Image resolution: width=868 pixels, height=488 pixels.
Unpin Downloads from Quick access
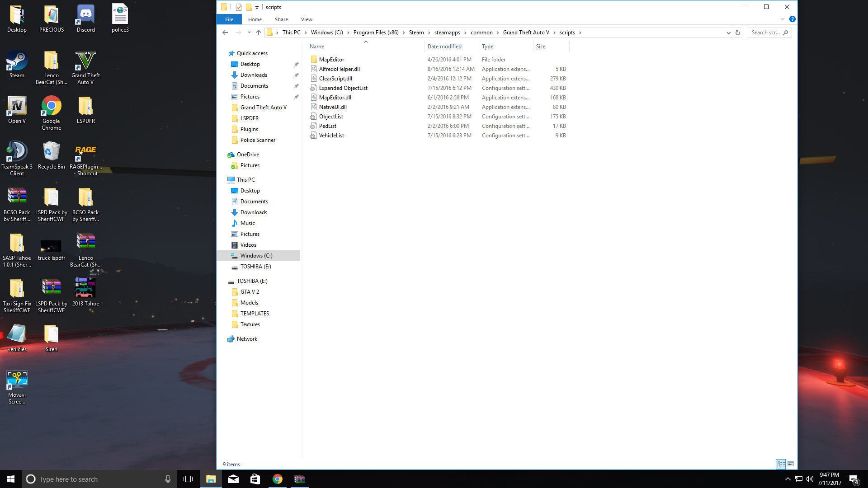point(297,75)
